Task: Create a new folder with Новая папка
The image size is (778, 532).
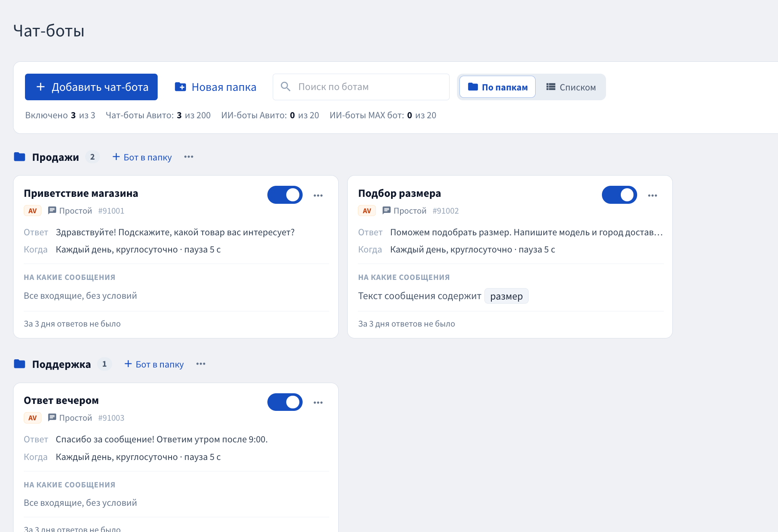Action: 215,87
